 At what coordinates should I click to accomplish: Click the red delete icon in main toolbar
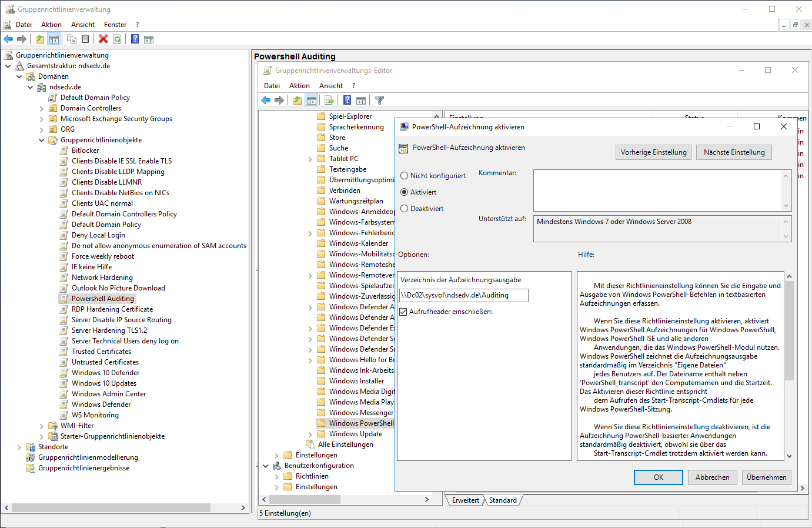click(103, 39)
